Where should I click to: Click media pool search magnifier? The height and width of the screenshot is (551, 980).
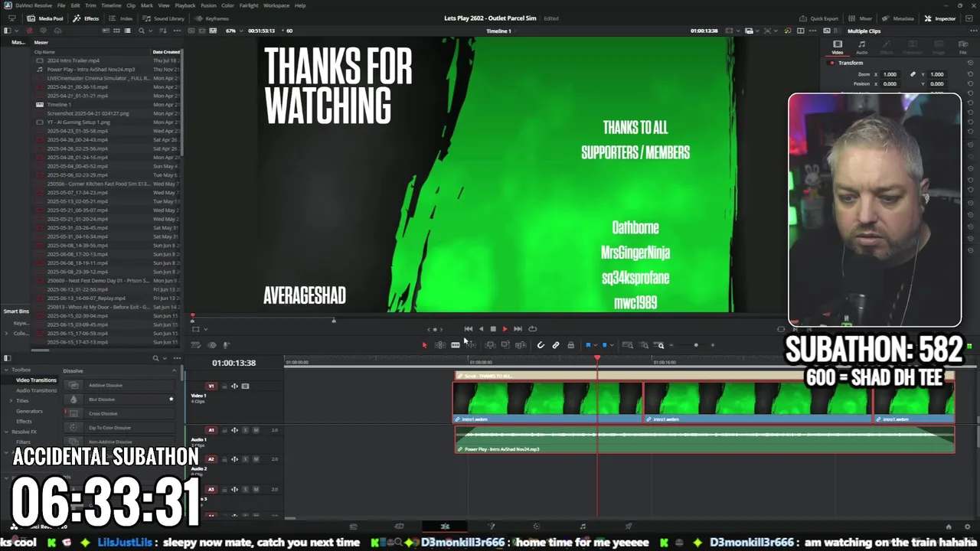(141, 31)
